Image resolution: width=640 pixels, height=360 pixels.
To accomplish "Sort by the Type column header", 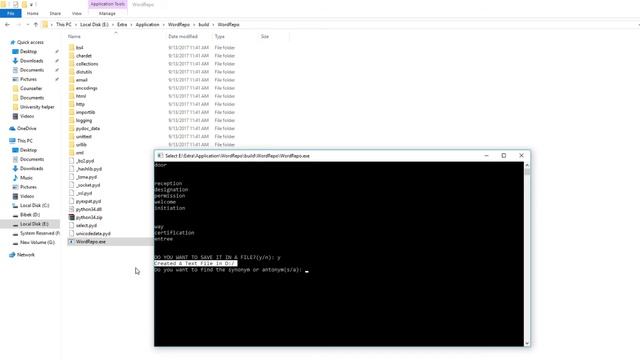I will (220, 36).
